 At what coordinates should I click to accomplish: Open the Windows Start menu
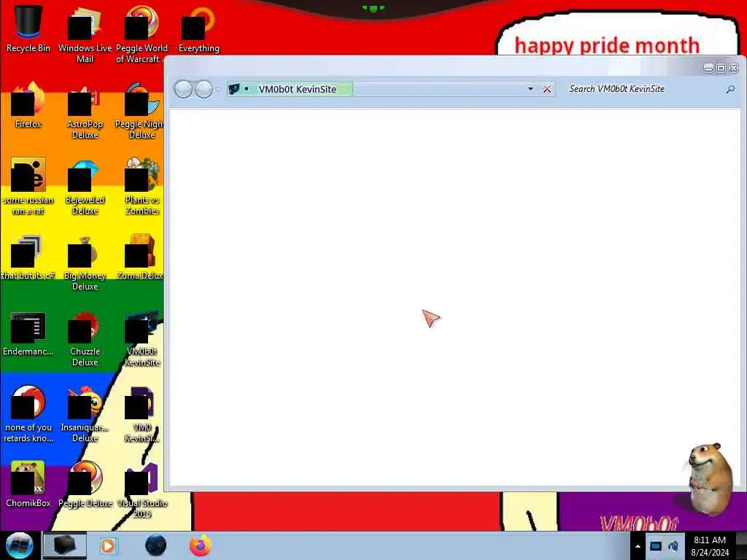tap(19, 545)
